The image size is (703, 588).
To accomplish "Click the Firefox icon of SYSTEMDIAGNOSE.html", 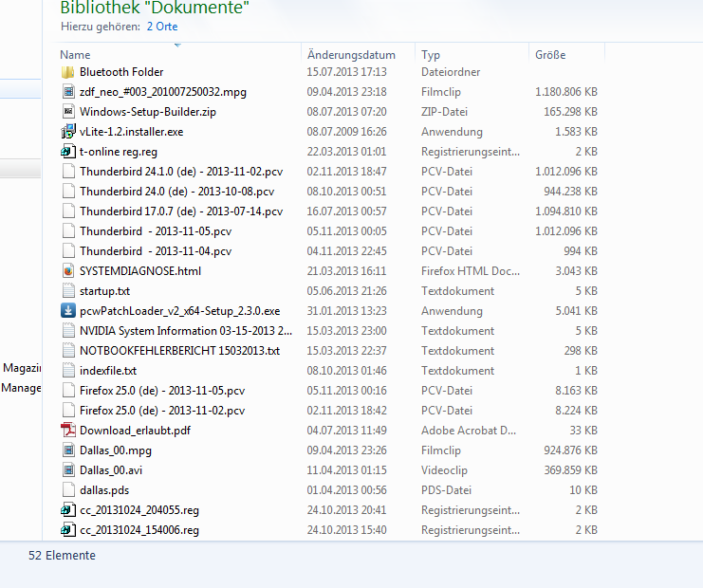I will point(68,271).
